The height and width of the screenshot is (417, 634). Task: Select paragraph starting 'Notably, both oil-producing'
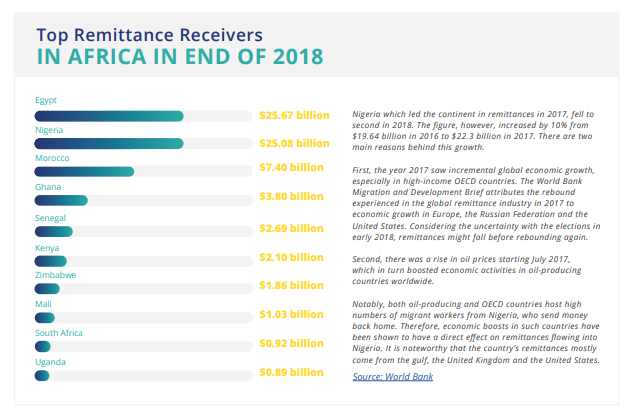click(477, 330)
